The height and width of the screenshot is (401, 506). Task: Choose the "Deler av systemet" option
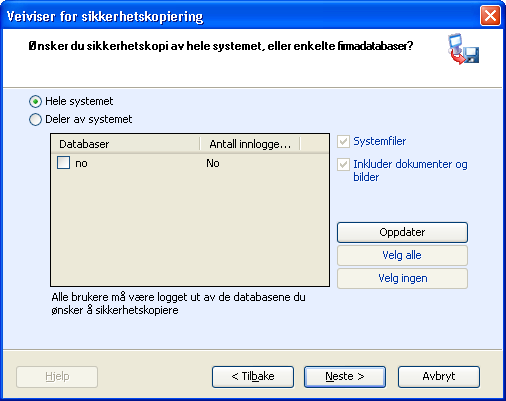[35, 119]
